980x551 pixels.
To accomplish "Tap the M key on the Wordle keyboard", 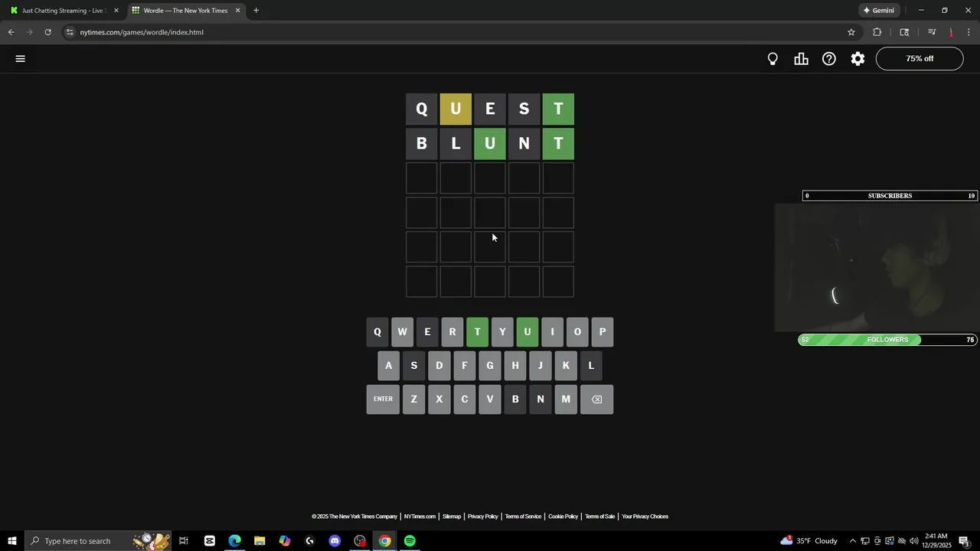I will (566, 399).
